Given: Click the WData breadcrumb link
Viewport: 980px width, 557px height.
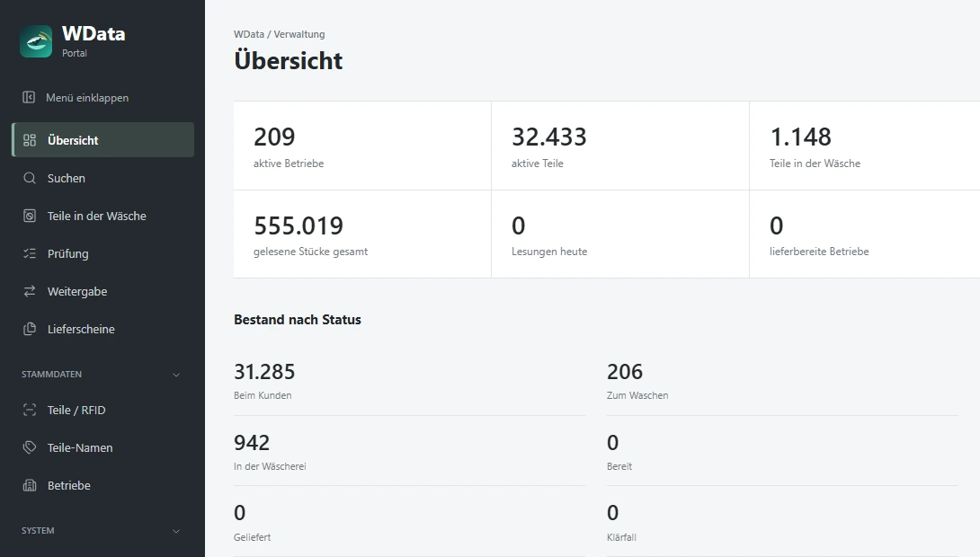Looking at the screenshot, I should pos(249,34).
